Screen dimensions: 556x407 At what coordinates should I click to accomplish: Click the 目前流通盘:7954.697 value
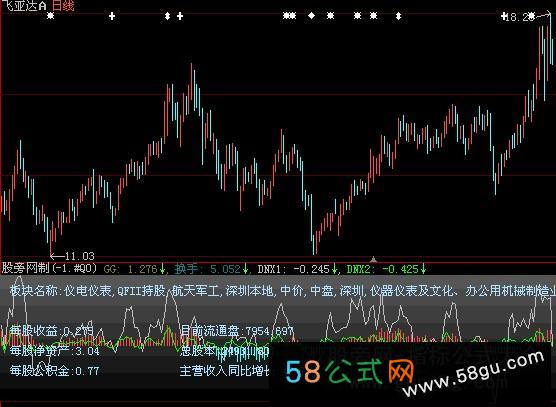237,331
